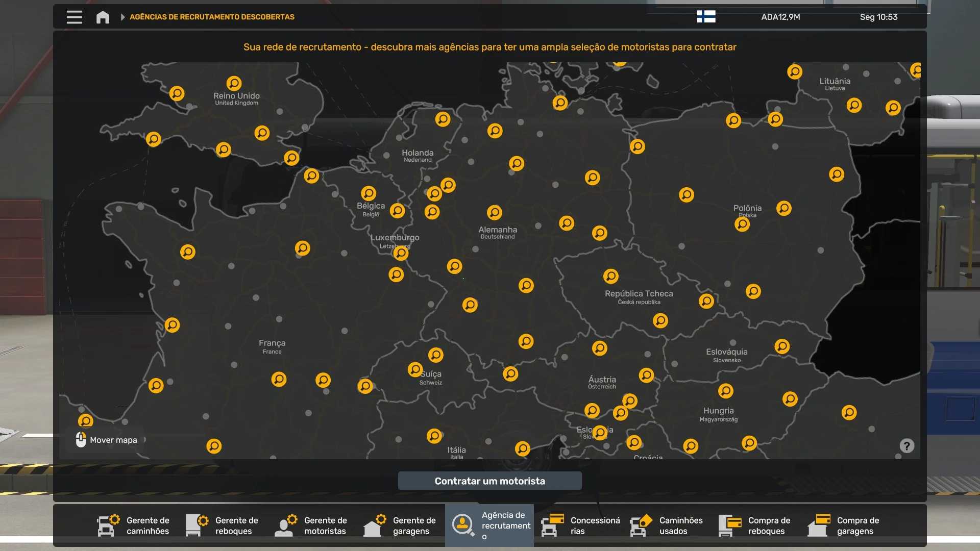Select agency marker above República Tcheca label

[610, 276]
